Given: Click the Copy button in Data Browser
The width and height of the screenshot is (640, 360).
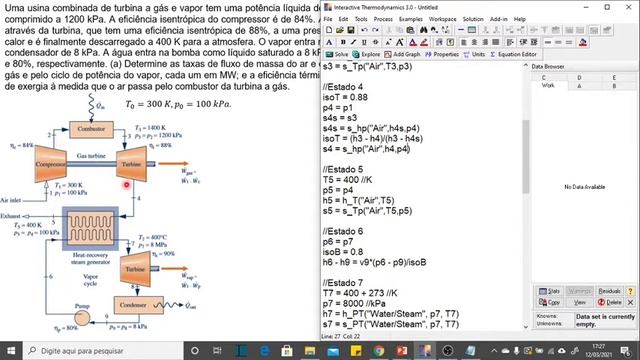Looking at the screenshot, I should [549, 302].
